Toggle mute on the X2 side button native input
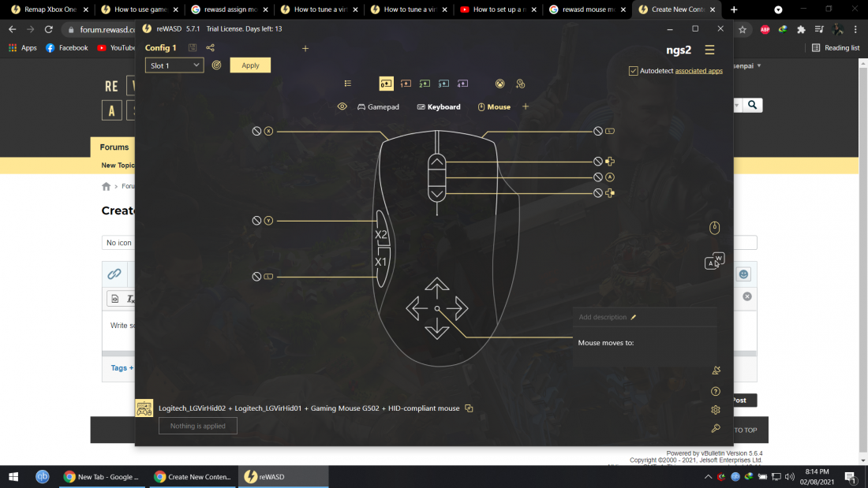This screenshot has height=488, width=868. pyautogui.click(x=257, y=221)
